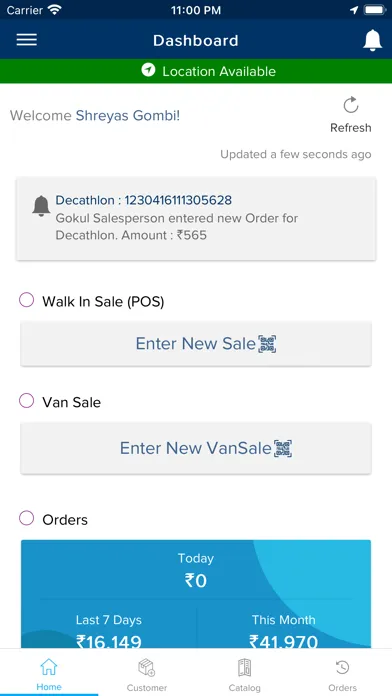Viewport: 392px width, 696px height.
Task: Open Decathlon order 1230416111305628 link
Action: point(143,200)
